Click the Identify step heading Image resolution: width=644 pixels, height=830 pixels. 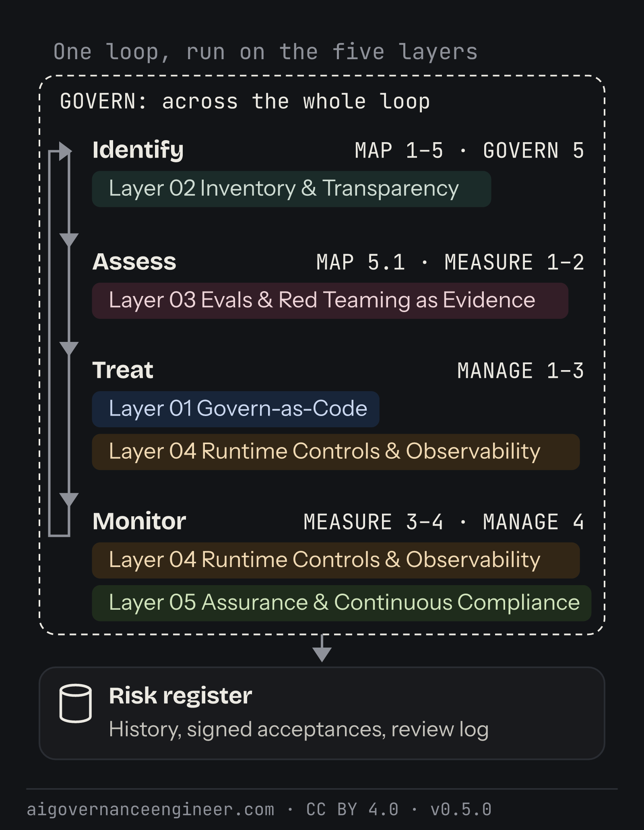138,151
